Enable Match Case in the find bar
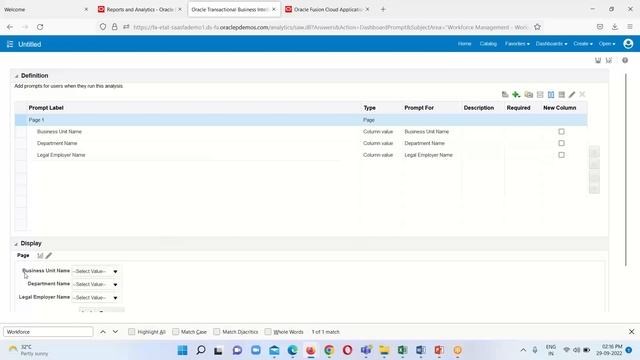The image size is (640, 360). tap(176, 332)
